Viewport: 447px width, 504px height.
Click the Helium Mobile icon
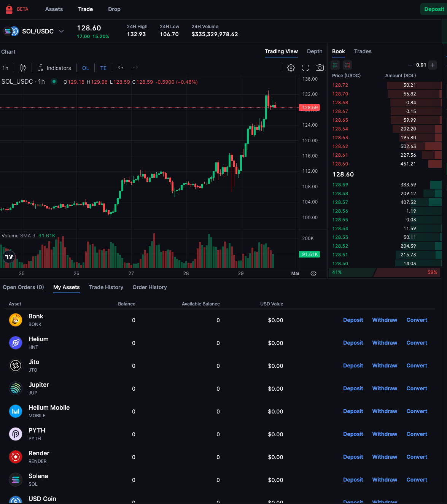[16, 411]
